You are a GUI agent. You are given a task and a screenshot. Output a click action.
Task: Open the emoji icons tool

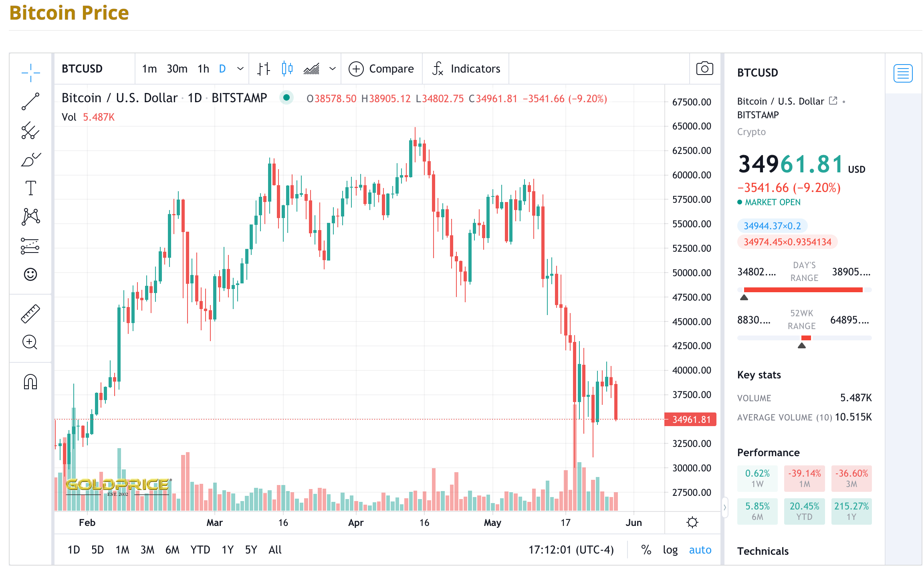tap(30, 274)
